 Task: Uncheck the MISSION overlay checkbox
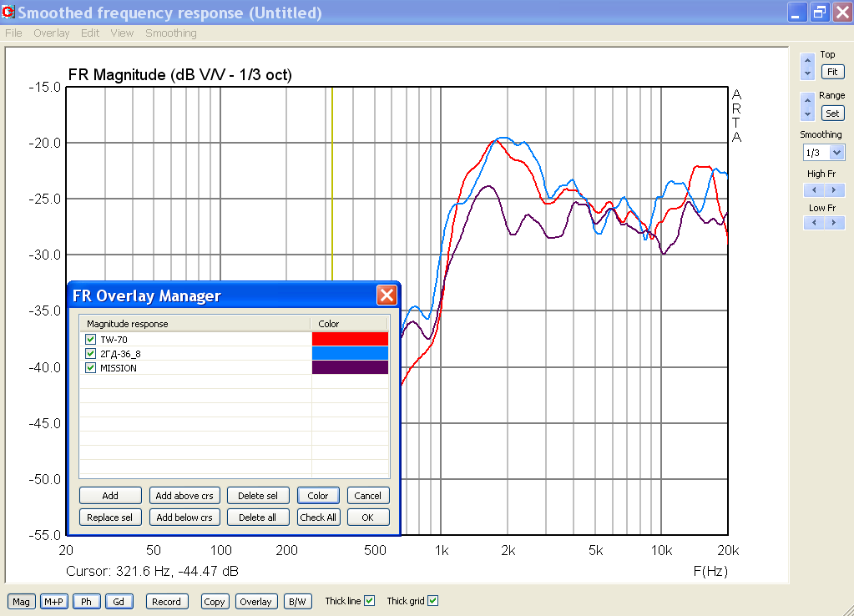(90, 367)
